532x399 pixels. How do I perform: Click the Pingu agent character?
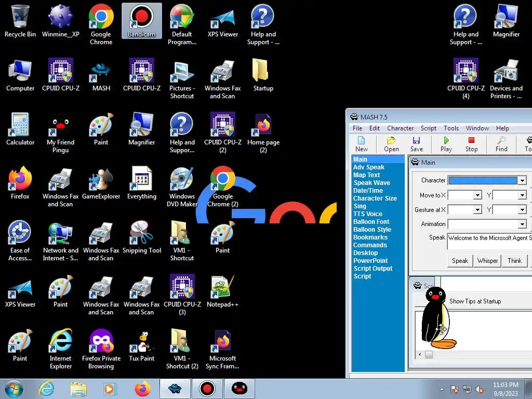[x=437, y=318]
